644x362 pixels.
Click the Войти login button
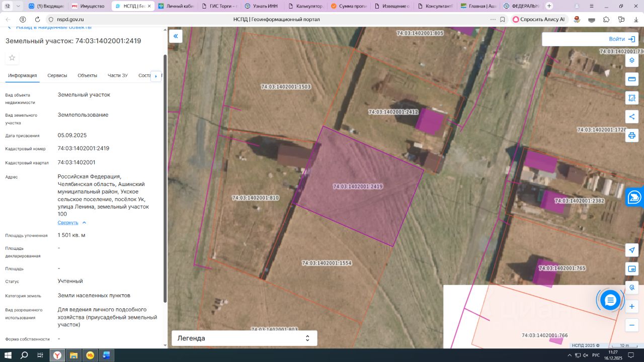(622, 39)
